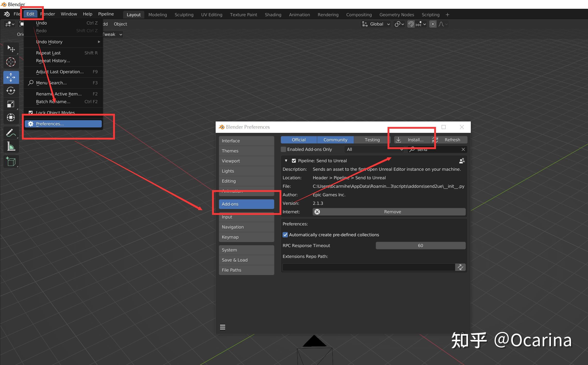This screenshot has height=365, width=588.
Task: Pick the Annotate tool
Action: (11, 132)
